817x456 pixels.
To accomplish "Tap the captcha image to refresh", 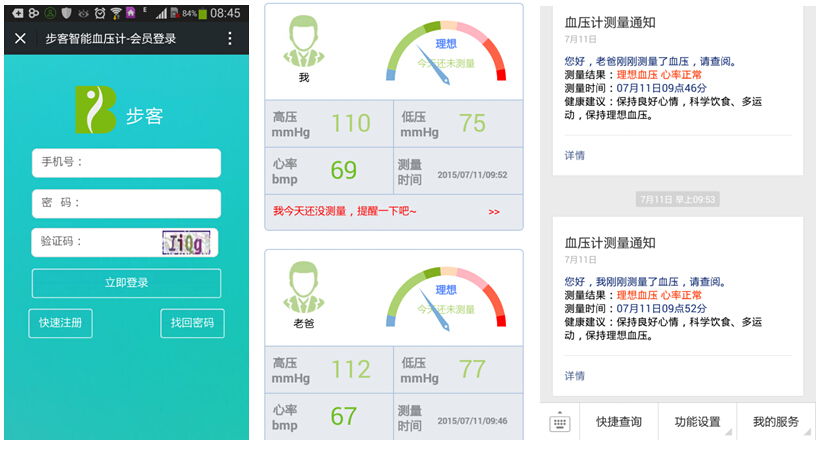I will 187,242.
